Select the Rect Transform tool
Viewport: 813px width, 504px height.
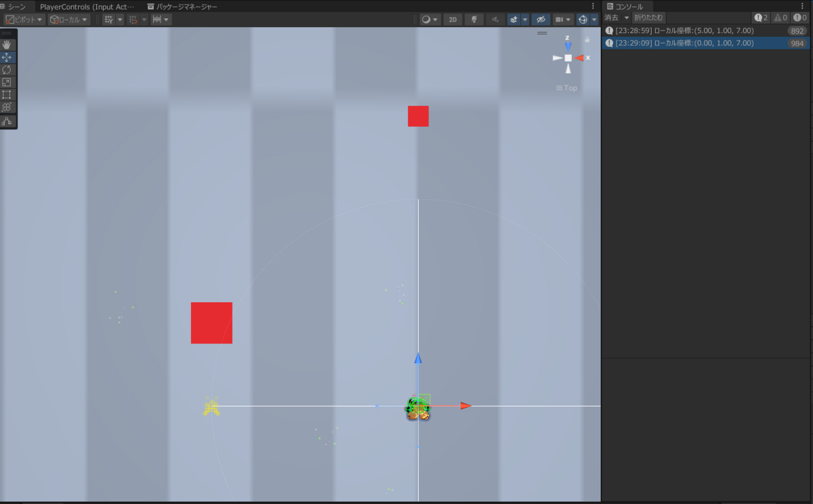(x=7, y=94)
